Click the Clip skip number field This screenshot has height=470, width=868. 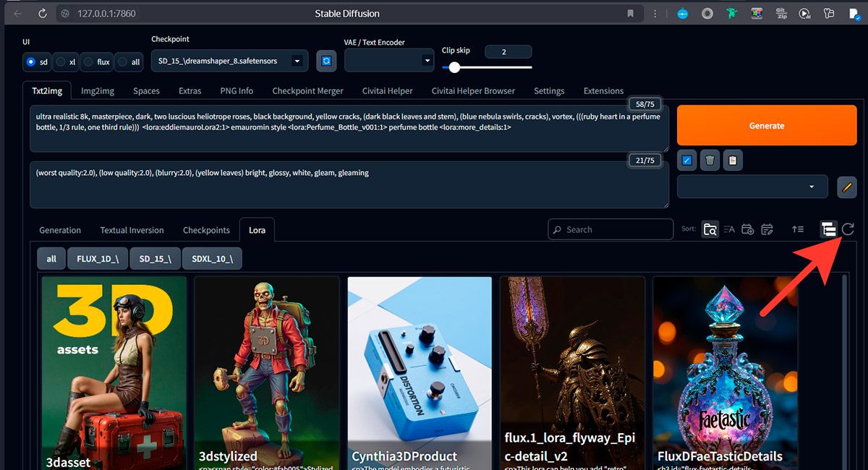509,51
